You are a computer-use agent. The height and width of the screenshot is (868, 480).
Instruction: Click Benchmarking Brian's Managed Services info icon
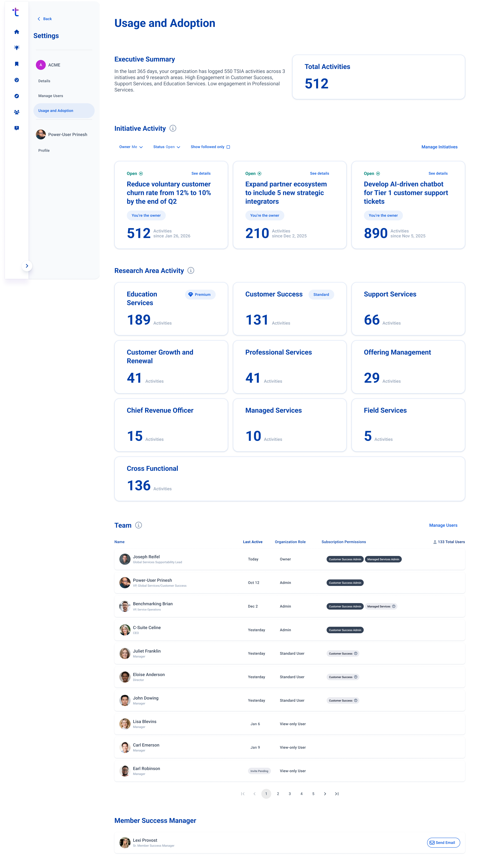coord(394,606)
